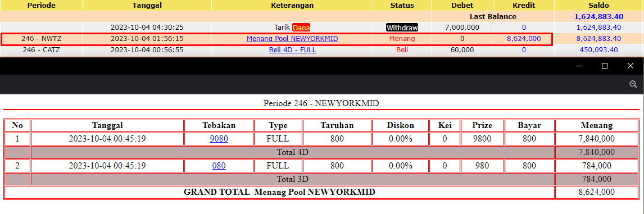Select the 8,624,883.40 saldo value
Viewport: 644px width, 214px height.
(598, 39)
